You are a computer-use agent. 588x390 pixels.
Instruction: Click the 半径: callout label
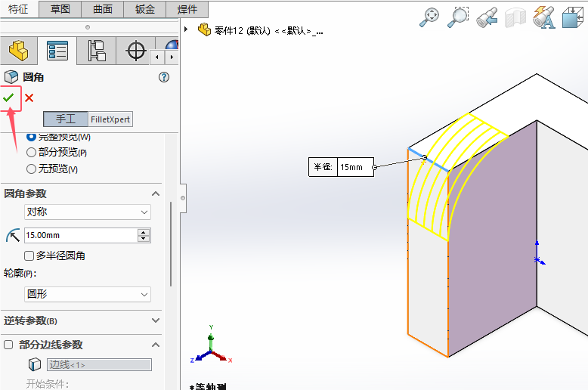coord(323,167)
